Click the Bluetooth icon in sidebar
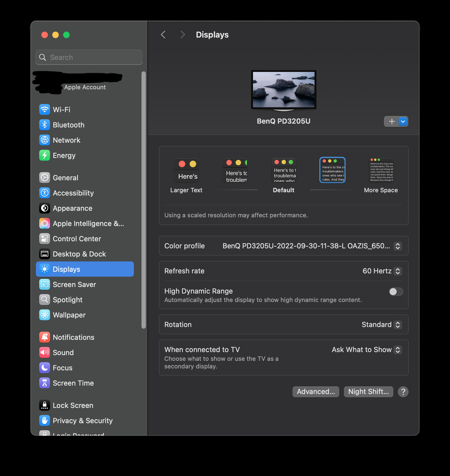450x476 pixels. pos(45,125)
